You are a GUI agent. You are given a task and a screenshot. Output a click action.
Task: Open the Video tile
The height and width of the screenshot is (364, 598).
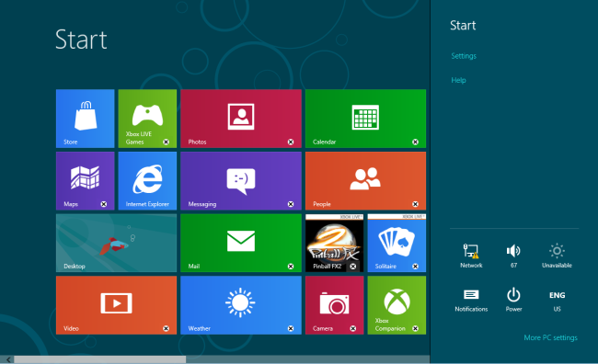[x=116, y=305]
